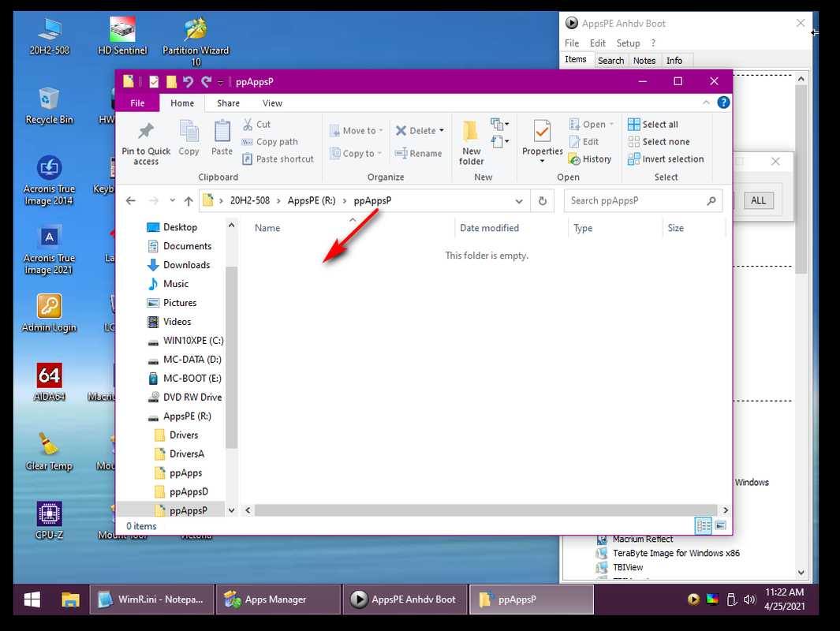Click the ALL button
This screenshot has width=840, height=631.
pyautogui.click(x=758, y=200)
